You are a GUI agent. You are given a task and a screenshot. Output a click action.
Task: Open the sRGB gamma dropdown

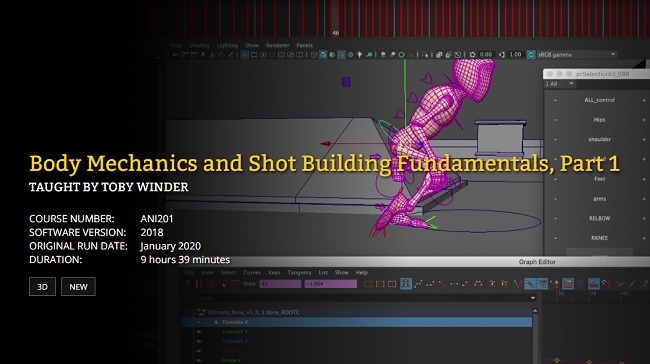click(613, 54)
